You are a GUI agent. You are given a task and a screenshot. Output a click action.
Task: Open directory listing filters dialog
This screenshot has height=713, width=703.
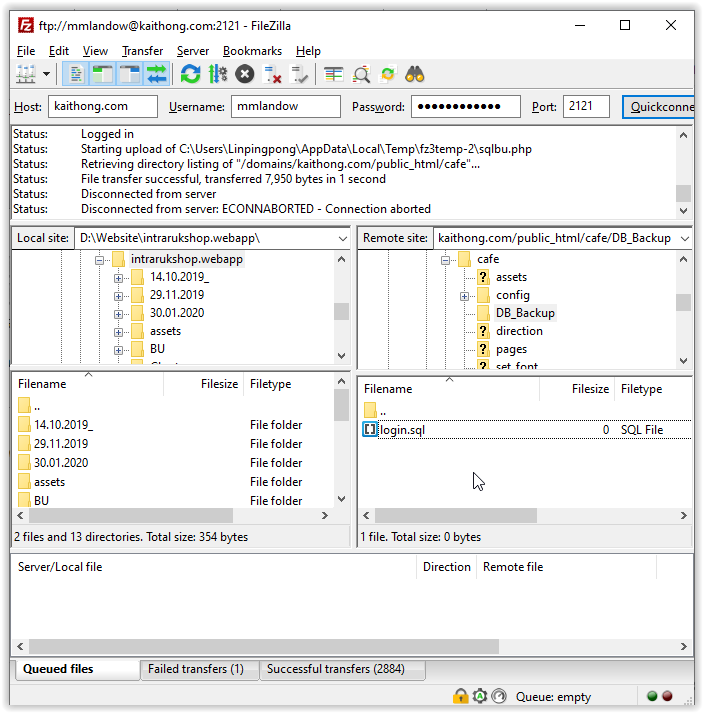coord(334,74)
